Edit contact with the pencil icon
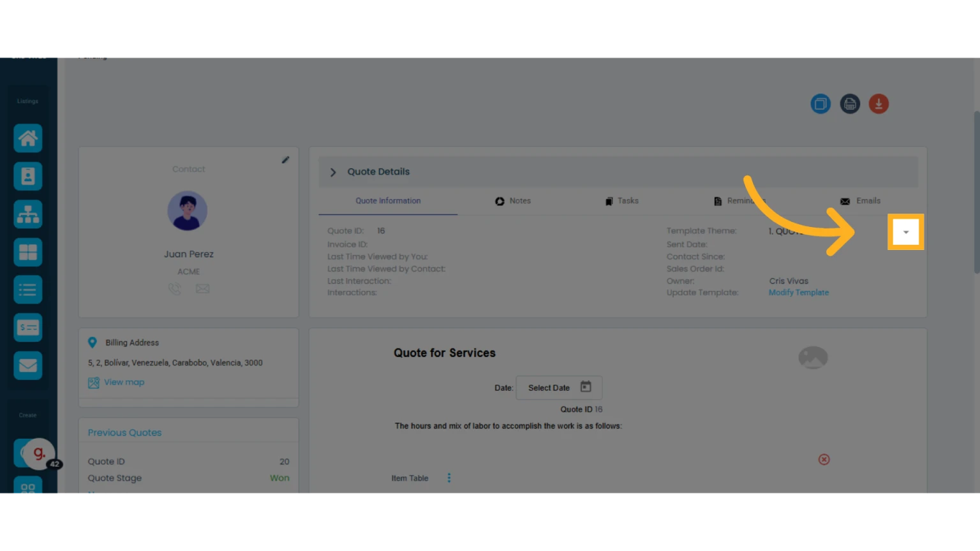This screenshot has width=980, height=551. click(x=285, y=160)
